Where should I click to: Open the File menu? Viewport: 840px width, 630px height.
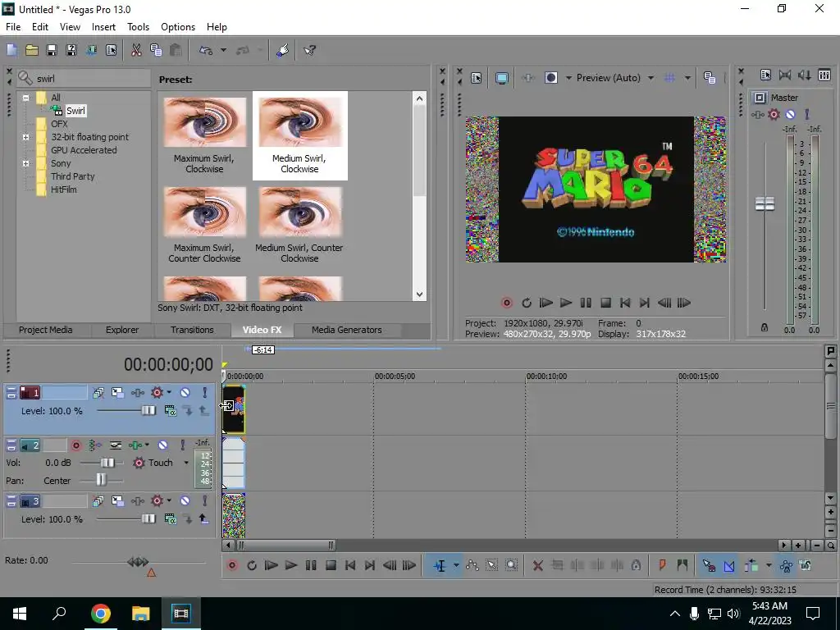click(x=13, y=27)
